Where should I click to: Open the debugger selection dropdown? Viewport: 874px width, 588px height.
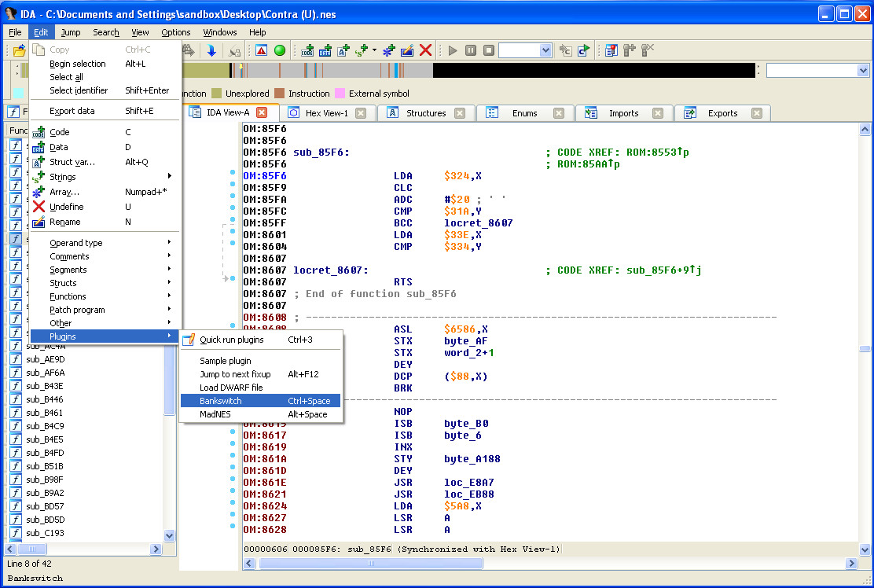546,50
